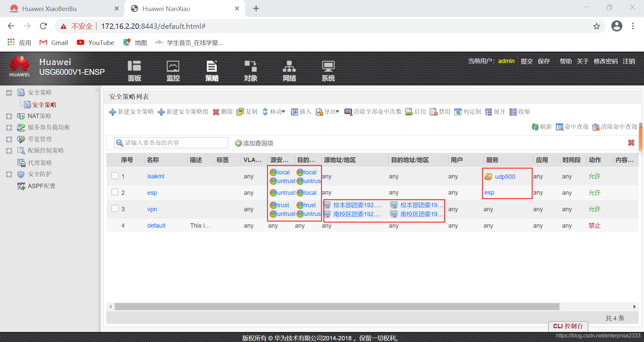This screenshot has height=342, width=644.
Task: Click 注销 to log out
Action: pos(629,61)
